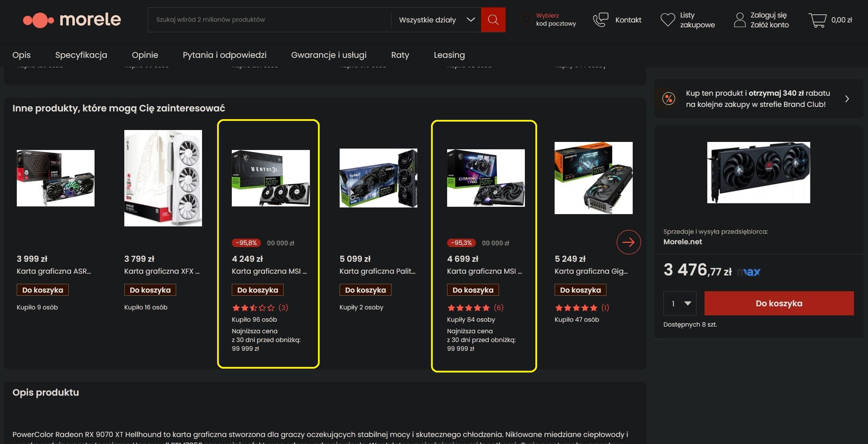Click the postal code location pin icon

point(526,19)
